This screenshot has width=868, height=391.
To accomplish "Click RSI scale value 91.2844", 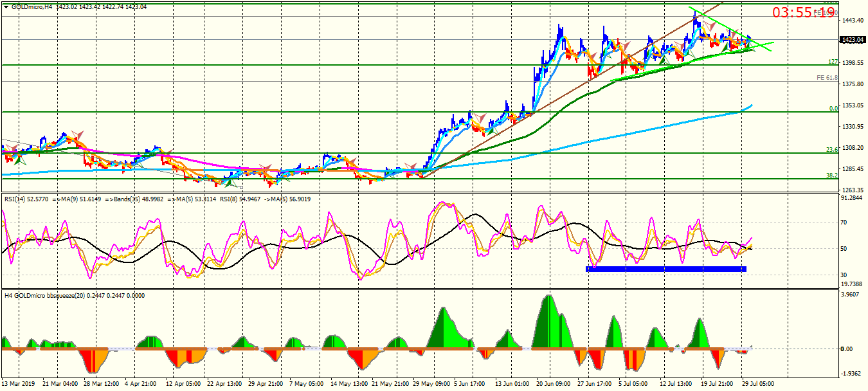I will click(x=852, y=198).
